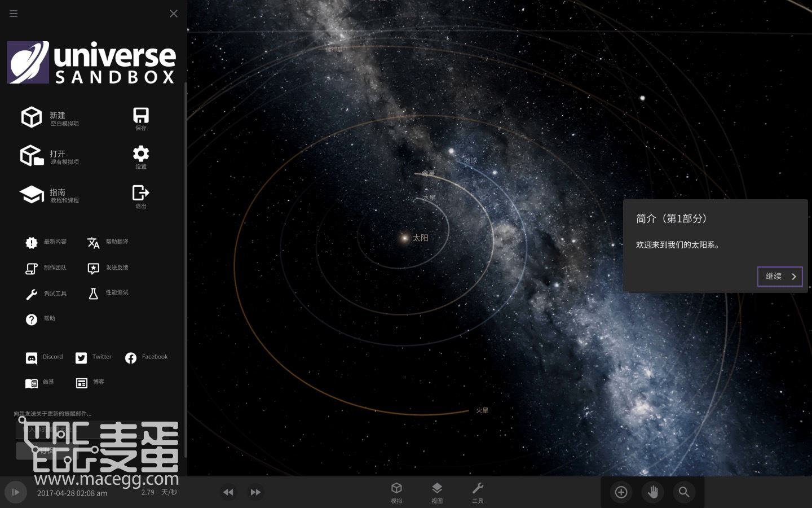
Task: Select the Mercury label (水星)
Action: [x=429, y=198]
